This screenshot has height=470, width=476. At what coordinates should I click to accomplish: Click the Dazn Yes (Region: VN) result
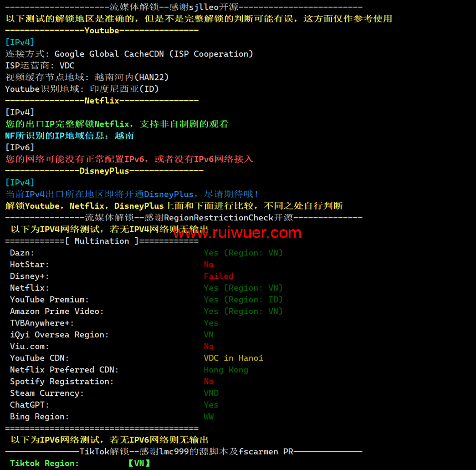[243, 253]
